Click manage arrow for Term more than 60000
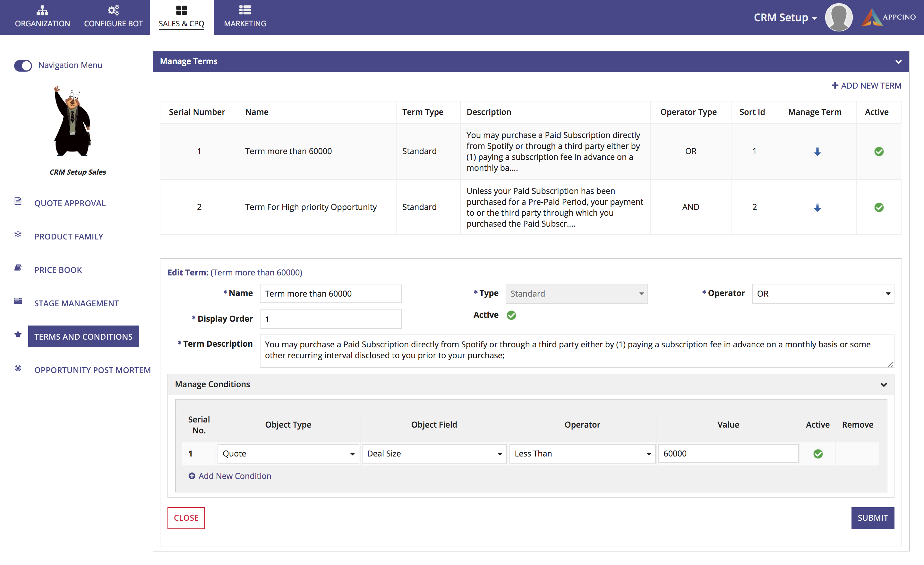 pos(817,152)
